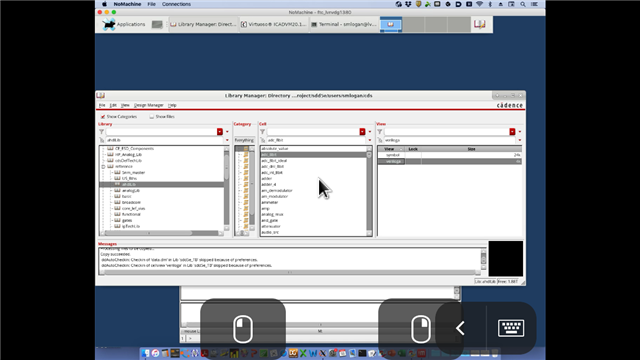640x360 pixels.
Task: Switch to Terminal taskbar button
Action: point(344,24)
